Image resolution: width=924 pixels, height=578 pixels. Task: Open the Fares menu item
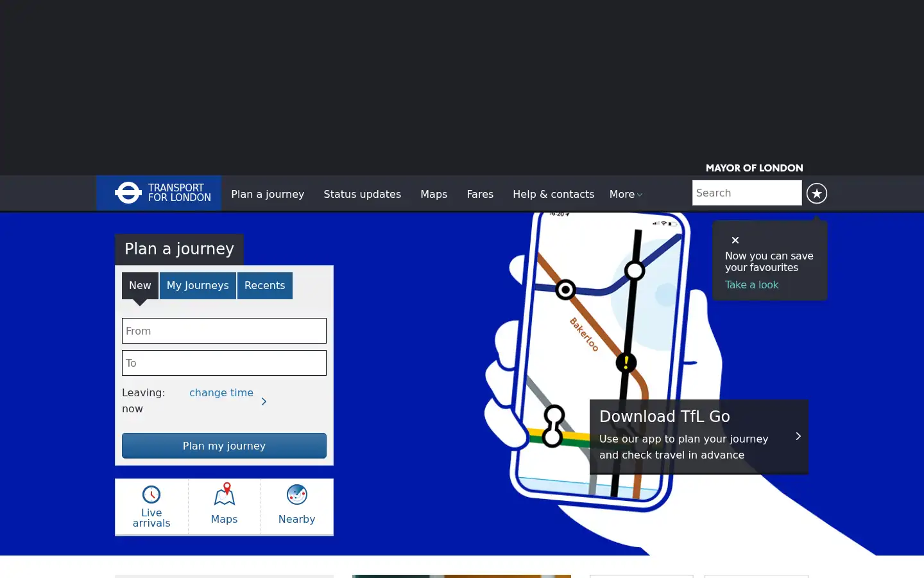pos(480,194)
